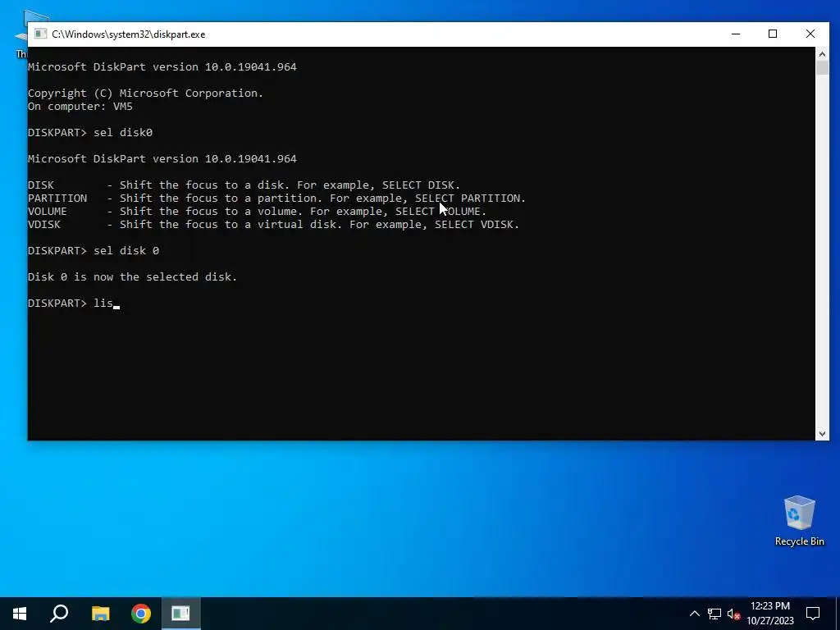Click diskpart.exe title bar text
The height and width of the screenshot is (630, 840).
pyautogui.click(x=129, y=34)
